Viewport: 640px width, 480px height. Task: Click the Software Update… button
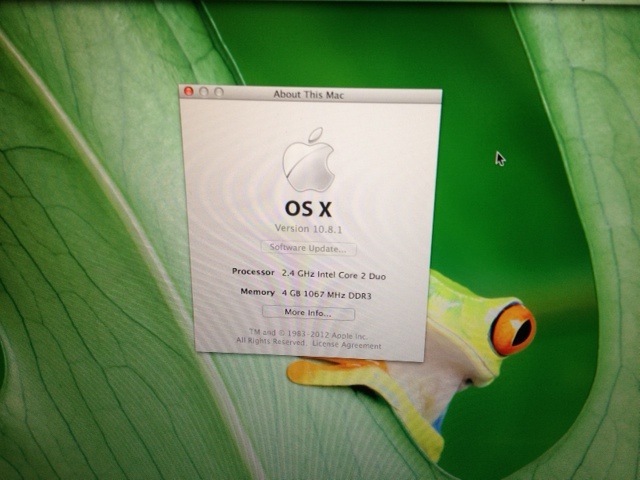pos(309,248)
